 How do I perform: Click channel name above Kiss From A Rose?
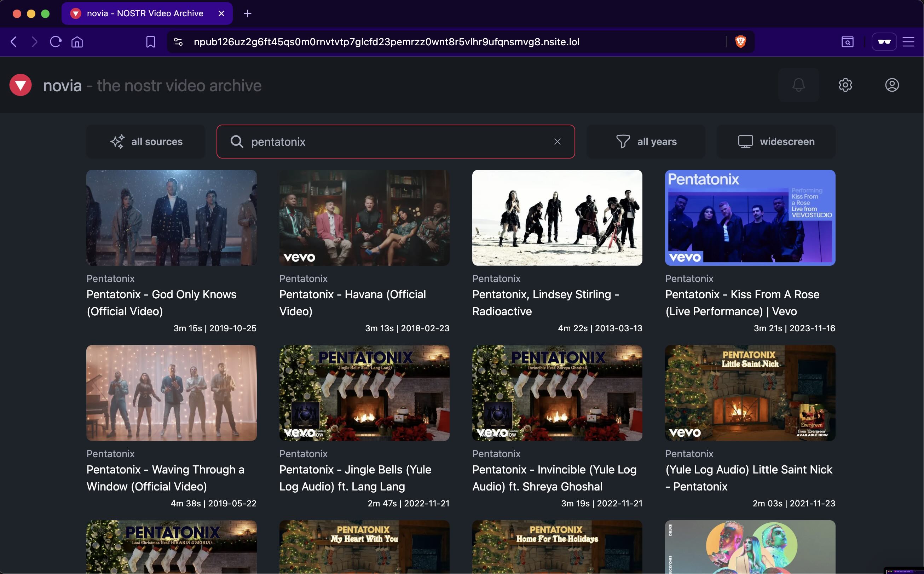689,279
